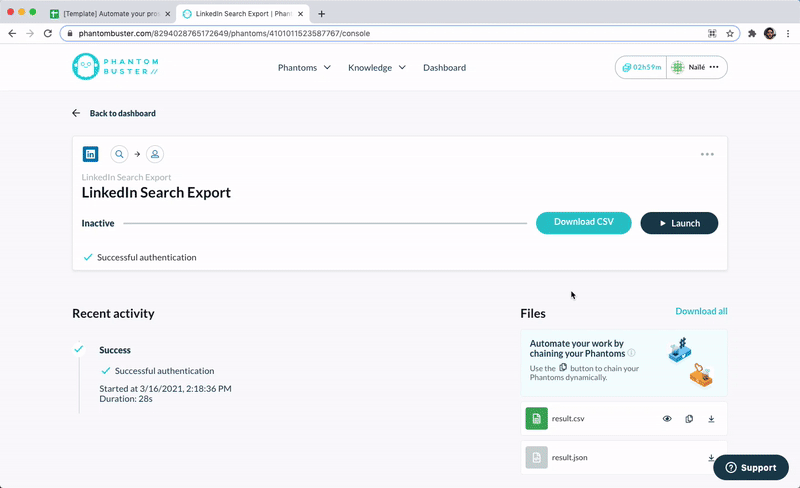Open the three-dot phantom options menu
This screenshot has height=488, width=800.
point(707,154)
